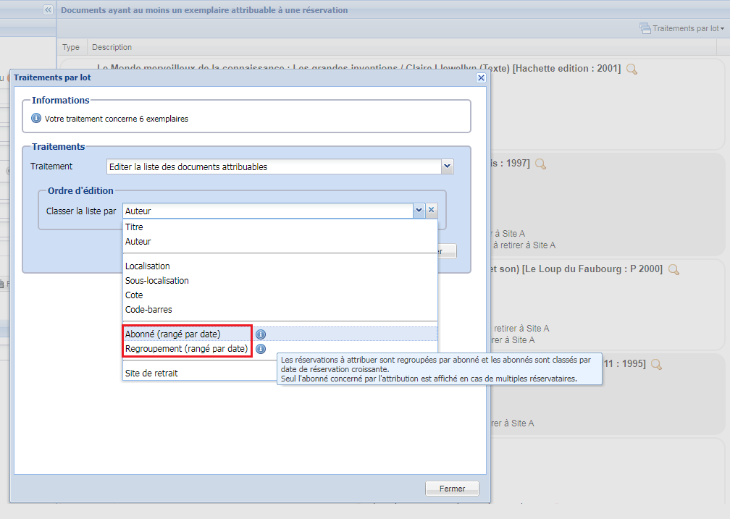This screenshot has height=519, width=730.
Task: Choose 'Localisation' sort option
Action: [x=149, y=266]
